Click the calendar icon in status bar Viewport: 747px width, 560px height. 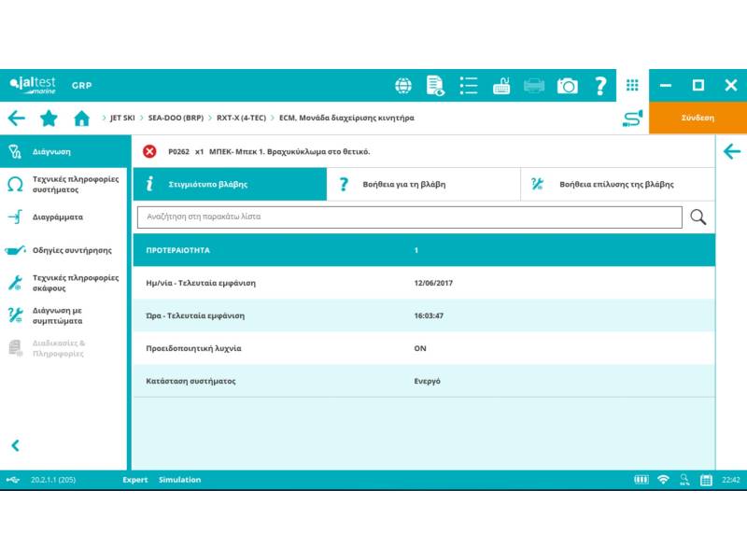coord(706,480)
